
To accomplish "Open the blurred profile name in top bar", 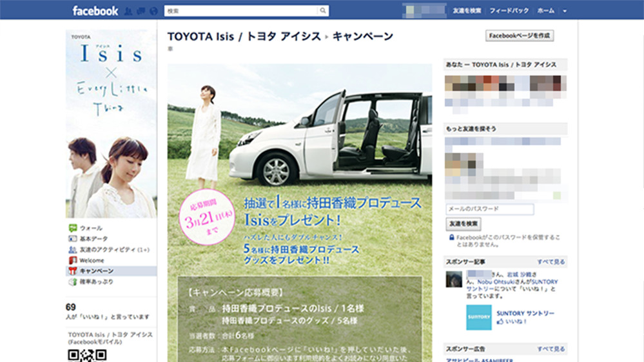I will point(424,11).
